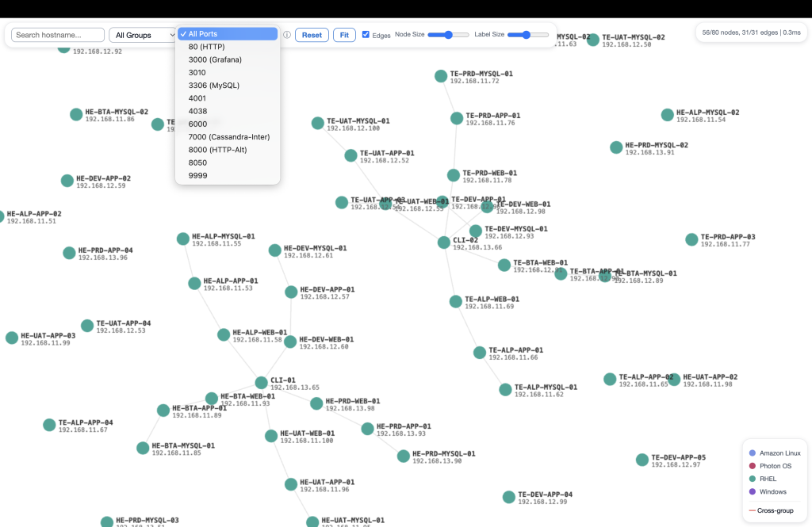Viewport: 812px width, 527px height.
Task: Pick port 8050 from the list
Action: (228, 162)
